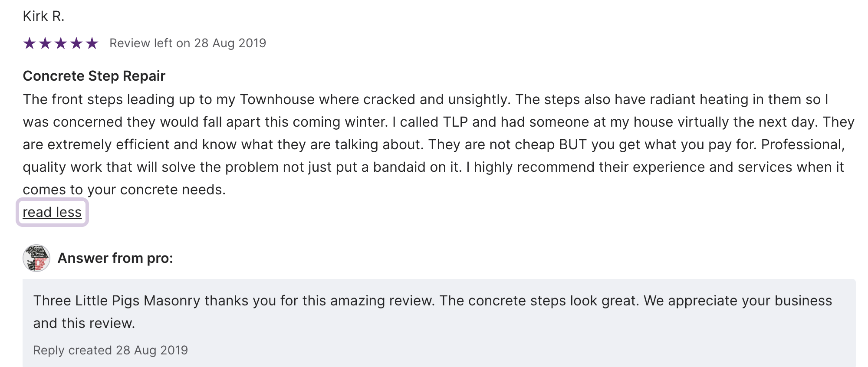
Task: Click empty area of gray pro reply box
Action: [521, 343]
